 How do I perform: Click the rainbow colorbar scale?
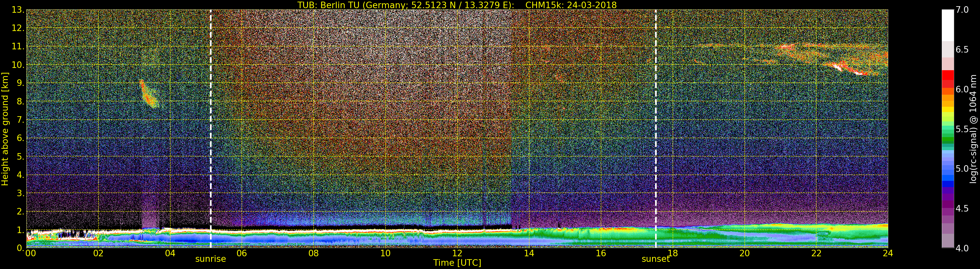point(948,129)
